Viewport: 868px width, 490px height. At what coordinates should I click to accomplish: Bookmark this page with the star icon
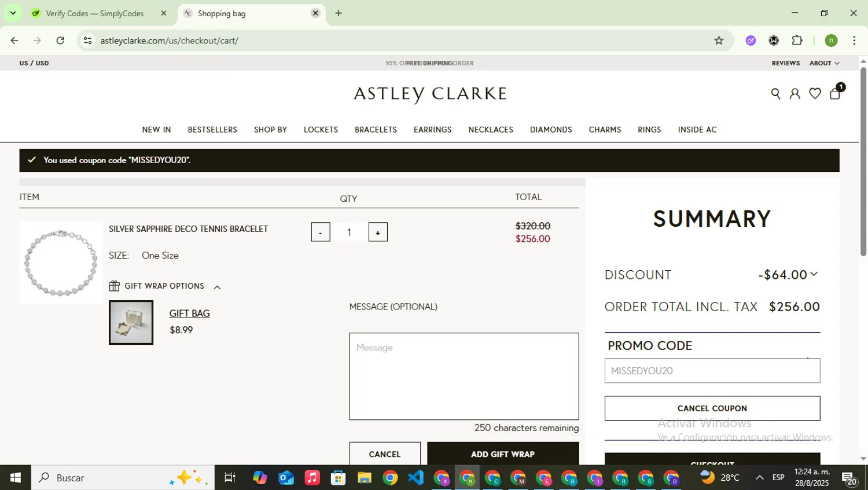(719, 40)
